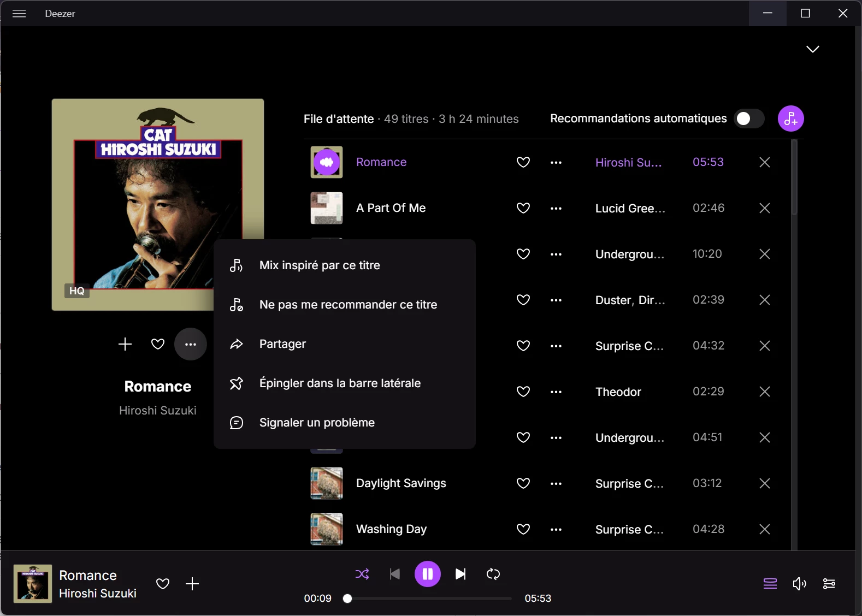Remove A Part Of Me from queue

click(x=765, y=208)
